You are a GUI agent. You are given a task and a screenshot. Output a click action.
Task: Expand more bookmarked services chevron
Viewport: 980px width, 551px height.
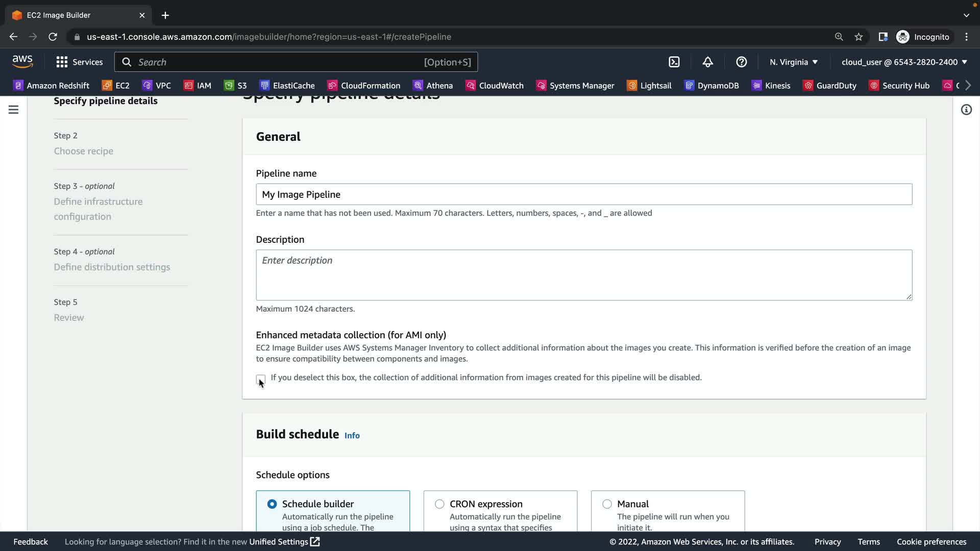968,85
